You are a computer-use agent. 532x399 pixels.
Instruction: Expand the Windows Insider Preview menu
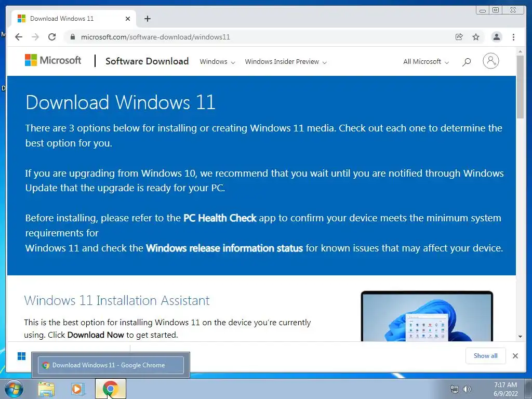[286, 62]
